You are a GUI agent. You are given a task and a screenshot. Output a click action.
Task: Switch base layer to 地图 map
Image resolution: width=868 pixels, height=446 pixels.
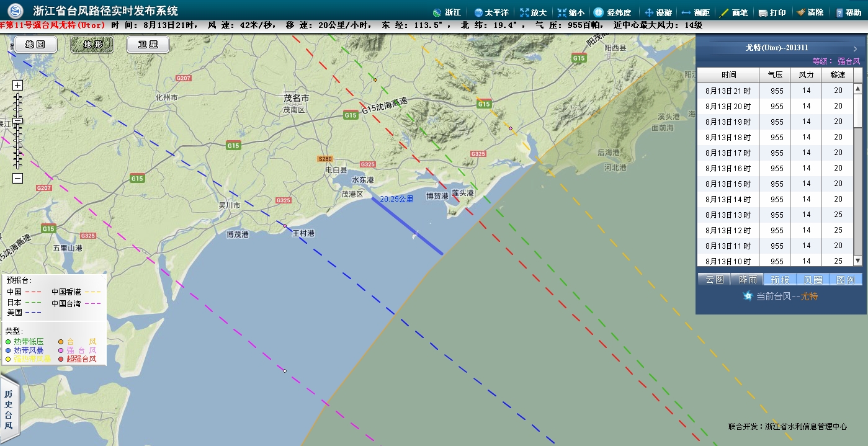[x=35, y=45]
